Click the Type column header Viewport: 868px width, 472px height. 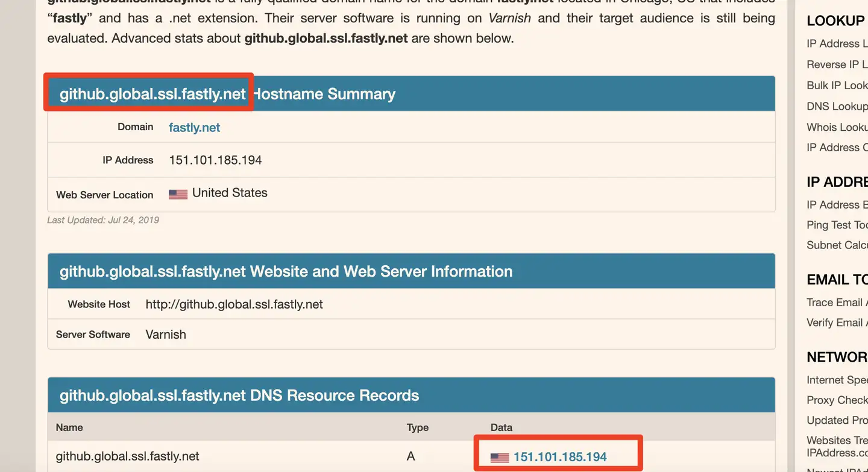(417, 427)
